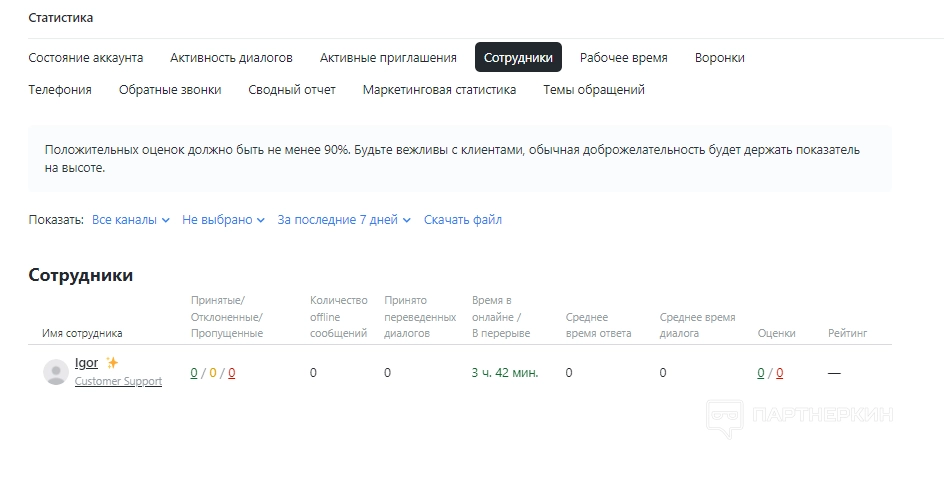The image size is (944, 491).
Task: Go to 'Маркетинговая статистика' tab
Action: click(x=439, y=90)
